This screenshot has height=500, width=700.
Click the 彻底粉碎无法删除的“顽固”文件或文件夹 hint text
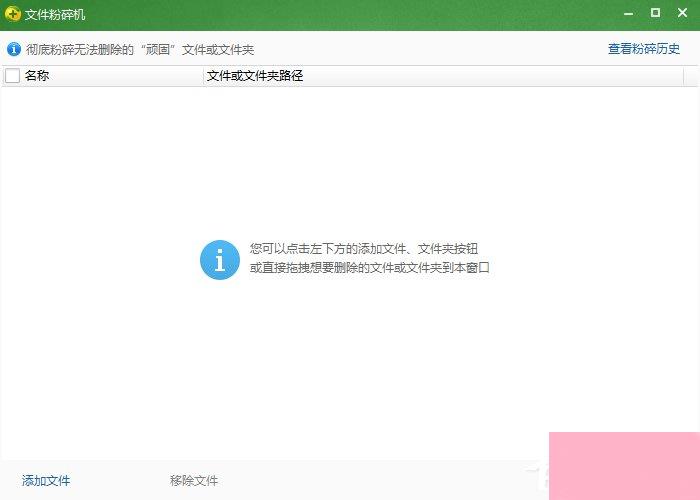tap(140, 50)
